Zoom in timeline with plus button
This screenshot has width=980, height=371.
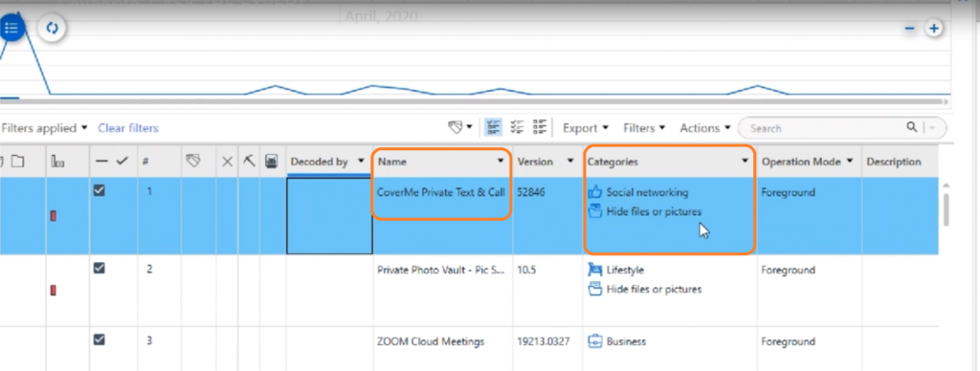[x=934, y=28]
